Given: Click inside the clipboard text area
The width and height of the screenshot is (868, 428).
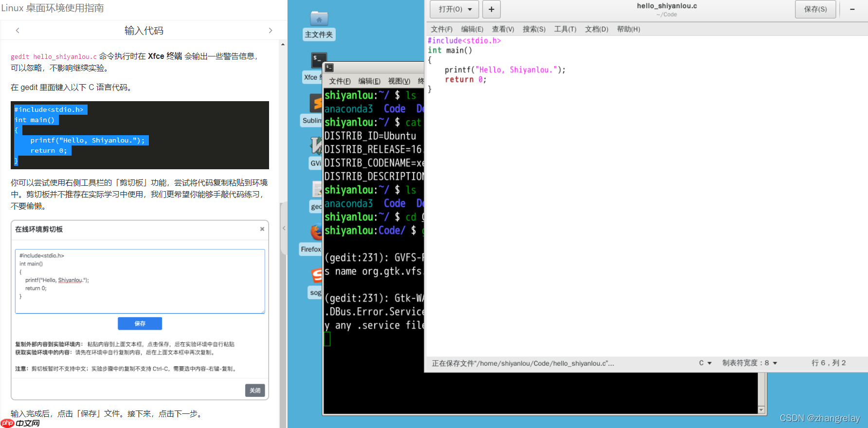Looking at the screenshot, I should pos(140,281).
